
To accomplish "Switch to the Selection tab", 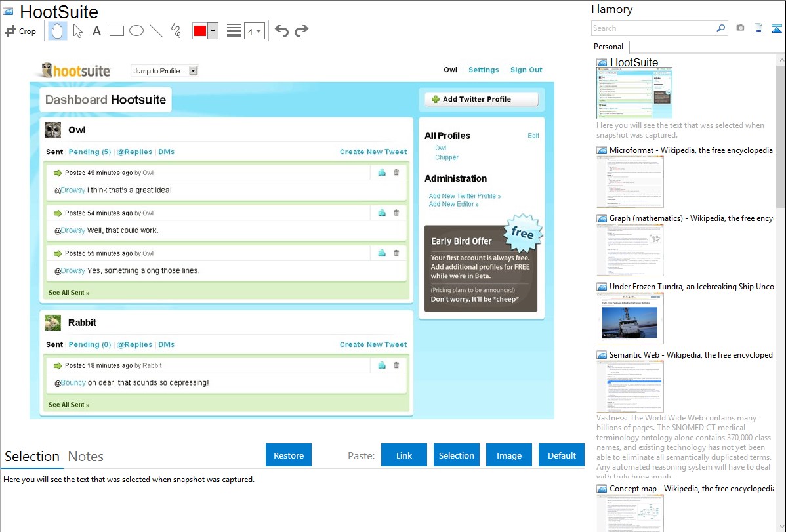I will [32, 457].
